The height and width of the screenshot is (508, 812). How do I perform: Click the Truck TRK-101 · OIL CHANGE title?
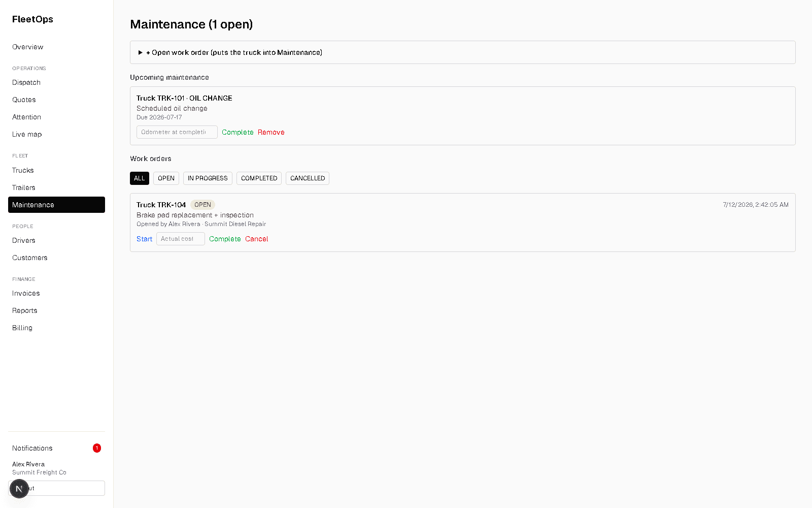click(184, 98)
